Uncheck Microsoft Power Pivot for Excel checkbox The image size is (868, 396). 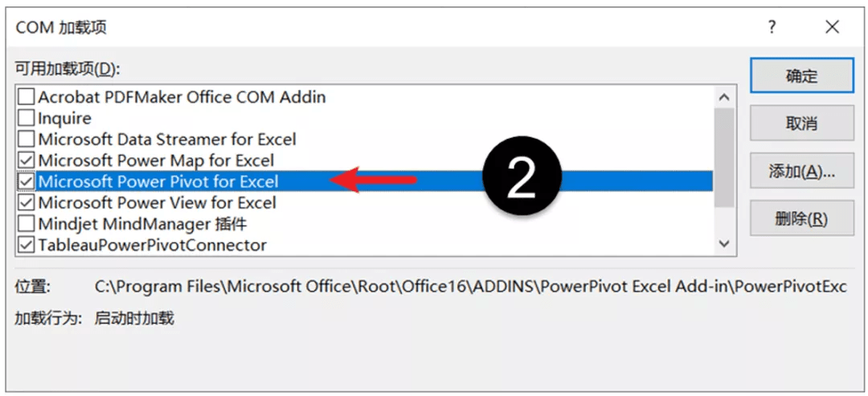click(x=27, y=182)
